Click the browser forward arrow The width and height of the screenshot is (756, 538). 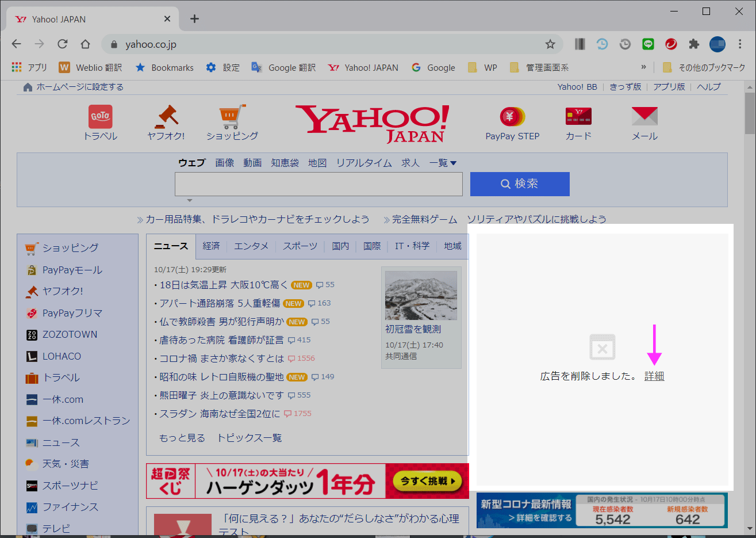pyautogui.click(x=39, y=44)
